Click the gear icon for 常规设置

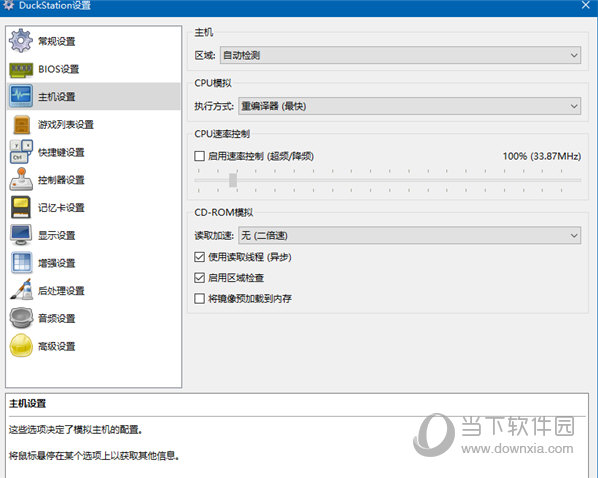[21, 41]
